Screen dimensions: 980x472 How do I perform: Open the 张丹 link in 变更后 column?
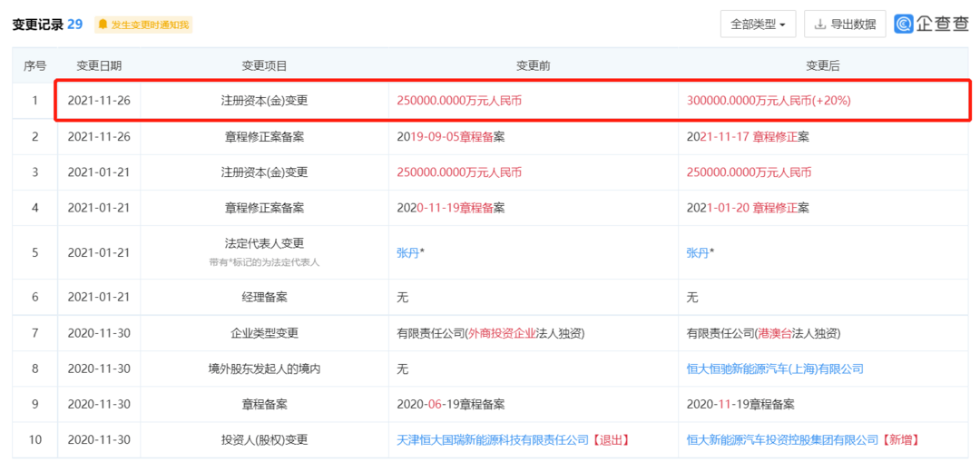coord(698,252)
